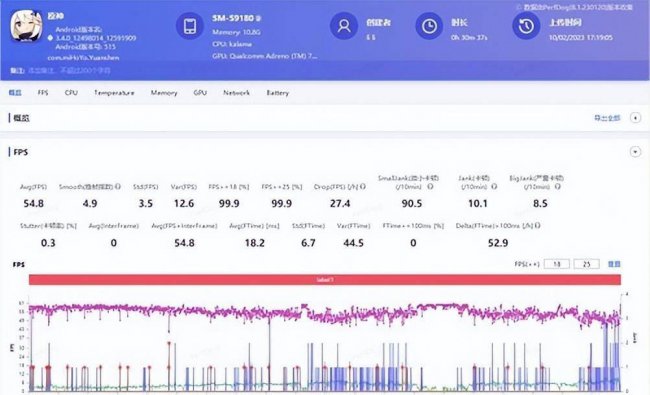The height and width of the screenshot is (395, 650).
Task: Click the duration value 0h 30m 37s
Action: (x=469, y=37)
